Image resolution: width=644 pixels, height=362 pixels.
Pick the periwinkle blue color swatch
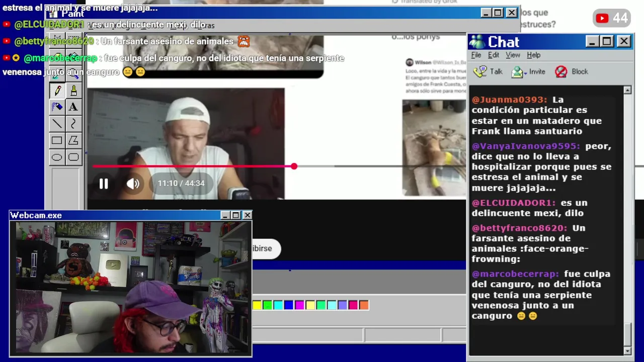click(x=343, y=305)
